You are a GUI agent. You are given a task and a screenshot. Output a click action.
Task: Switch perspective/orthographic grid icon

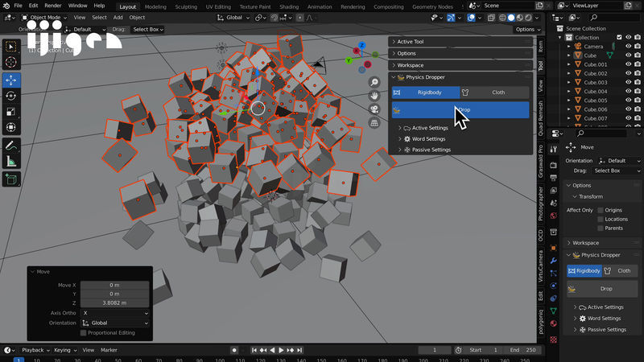[374, 123]
